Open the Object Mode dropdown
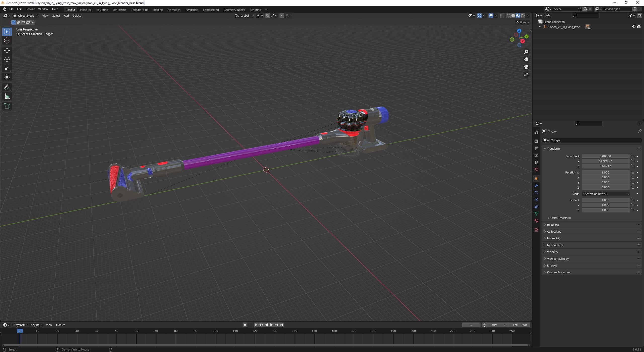 point(26,16)
